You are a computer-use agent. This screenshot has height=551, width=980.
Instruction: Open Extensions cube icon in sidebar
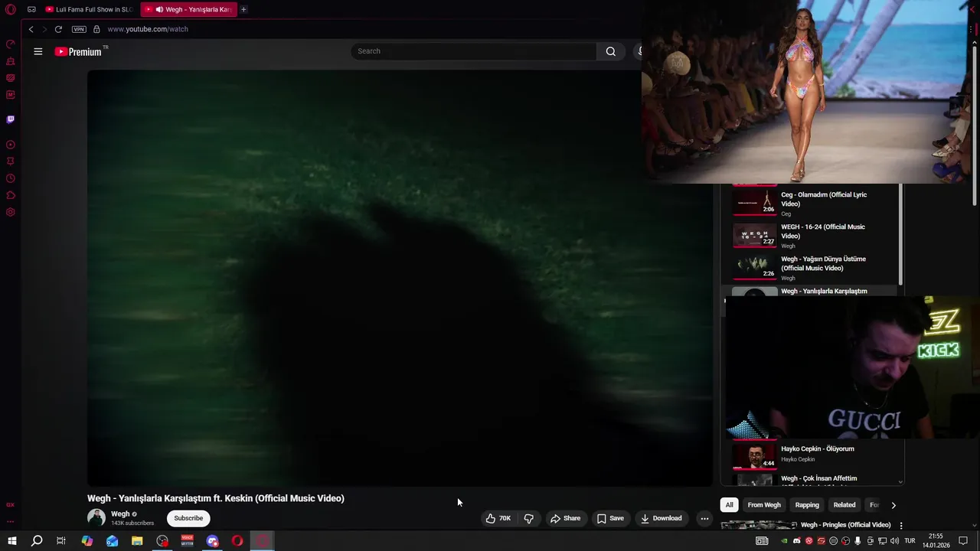(x=11, y=195)
